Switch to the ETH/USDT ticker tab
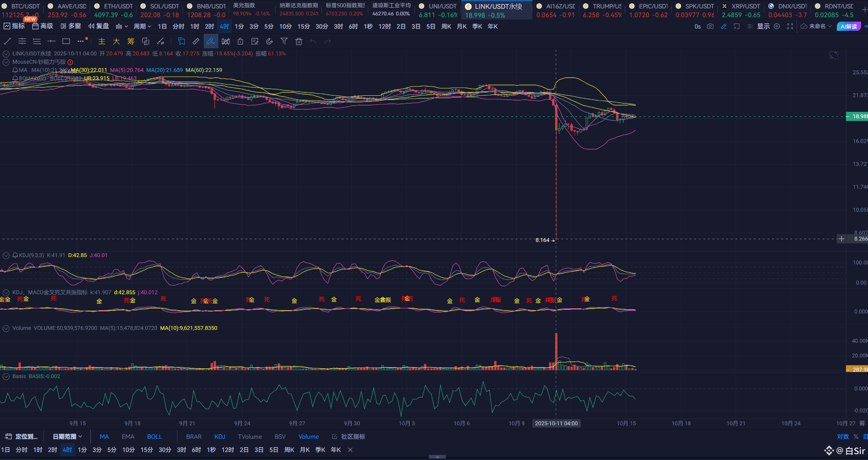The width and height of the screenshot is (868, 460). coord(114,10)
